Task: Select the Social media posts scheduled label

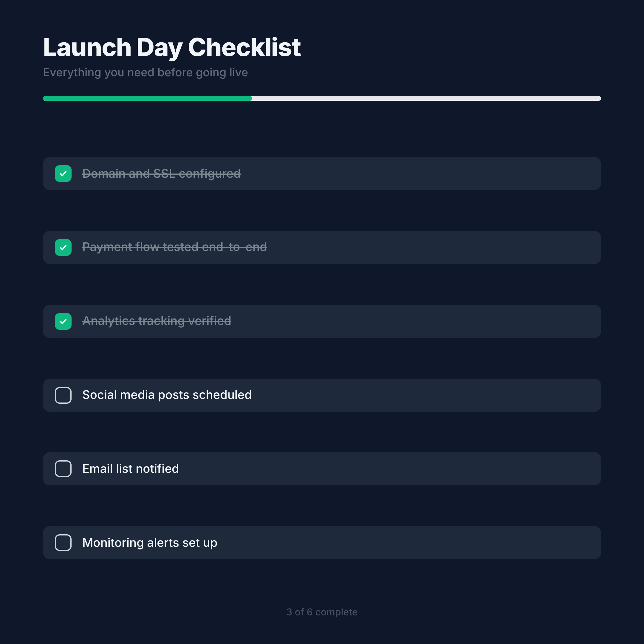Action: [167, 395]
